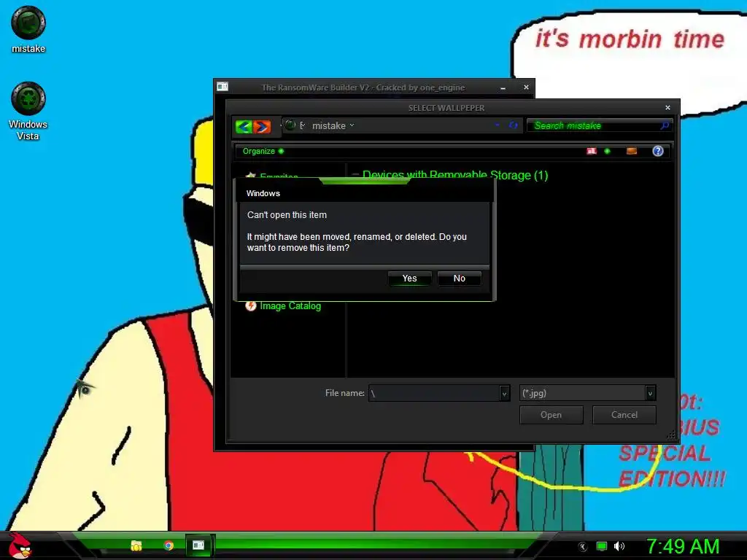
Task: Click the Cancel button
Action: (x=624, y=415)
